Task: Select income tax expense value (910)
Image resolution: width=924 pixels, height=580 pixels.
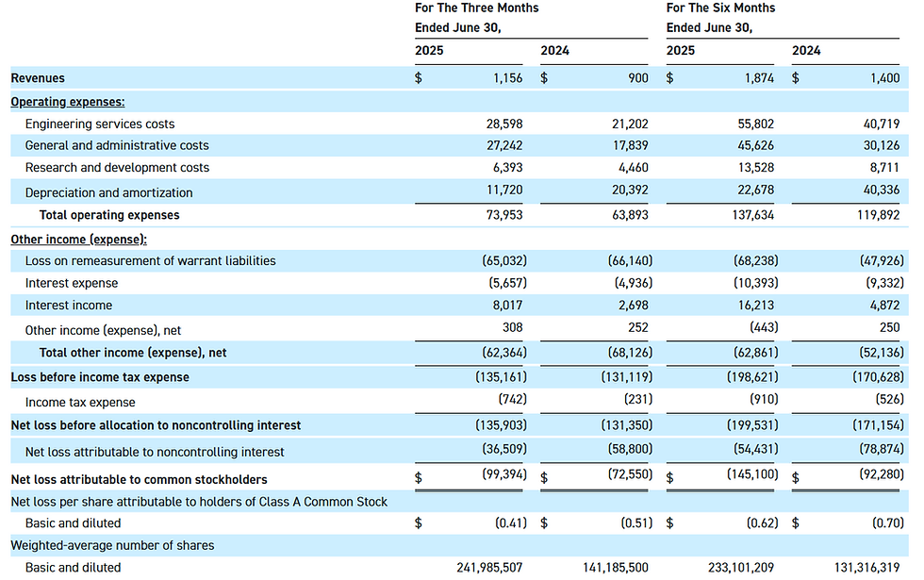Action: (x=764, y=399)
